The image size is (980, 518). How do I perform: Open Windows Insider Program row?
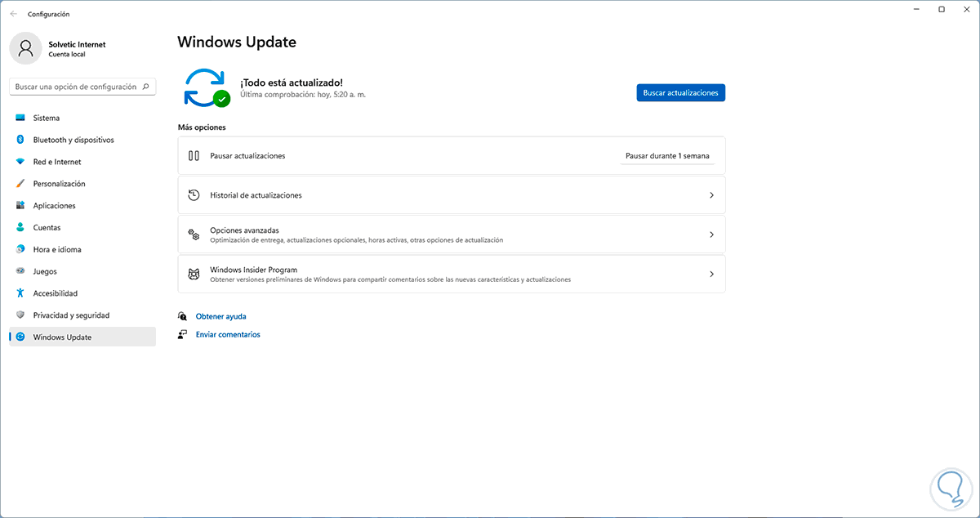452,274
